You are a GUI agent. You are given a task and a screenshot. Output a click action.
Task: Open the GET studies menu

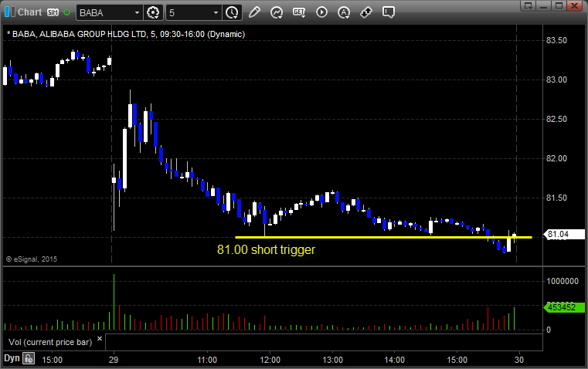(299, 12)
